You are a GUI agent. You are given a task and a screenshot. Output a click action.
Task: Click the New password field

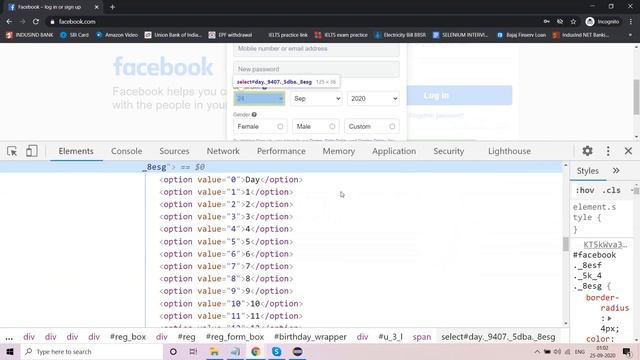click(316, 69)
